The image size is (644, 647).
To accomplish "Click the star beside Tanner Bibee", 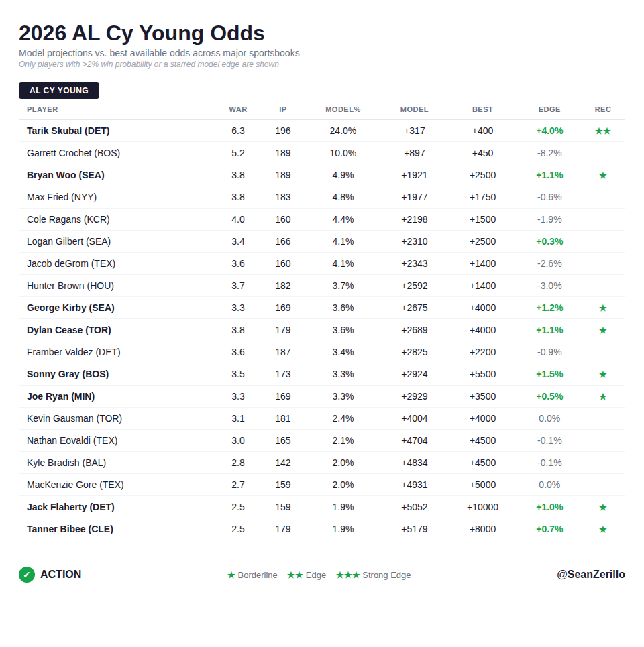I will (x=602, y=530).
